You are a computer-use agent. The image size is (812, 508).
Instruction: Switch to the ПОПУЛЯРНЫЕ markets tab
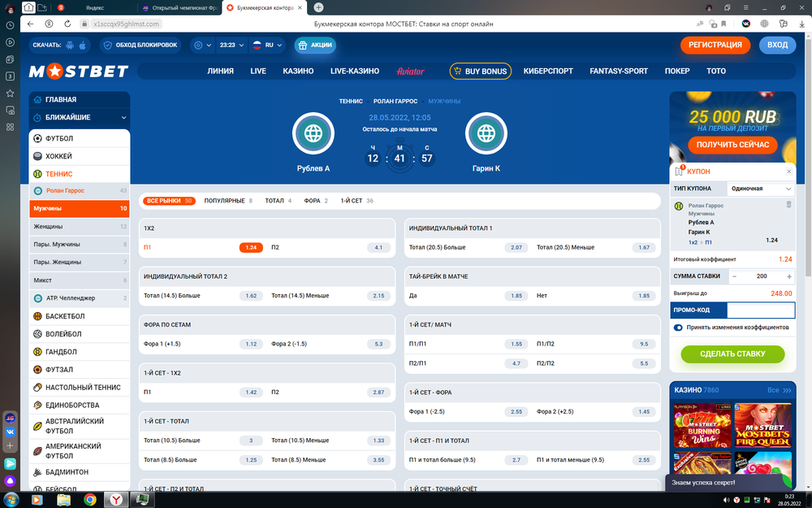[228, 201]
